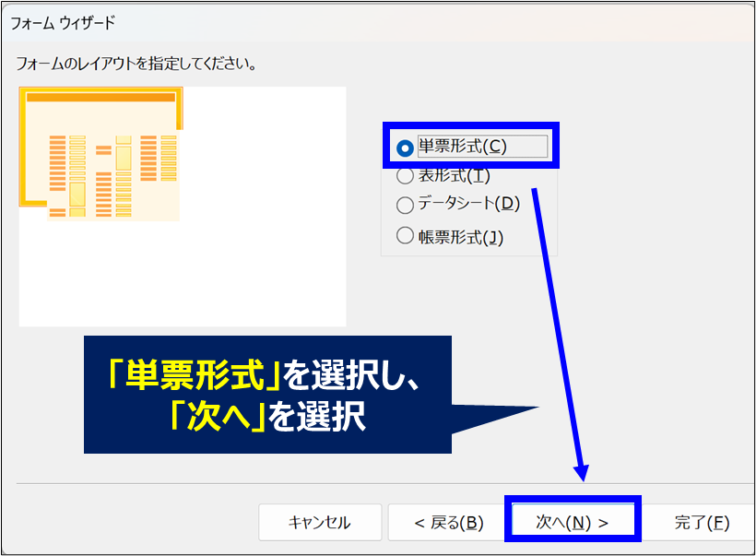Finish the wizard with 完了(F)
Viewport: 756px width, 556px height.
pyautogui.click(x=702, y=523)
